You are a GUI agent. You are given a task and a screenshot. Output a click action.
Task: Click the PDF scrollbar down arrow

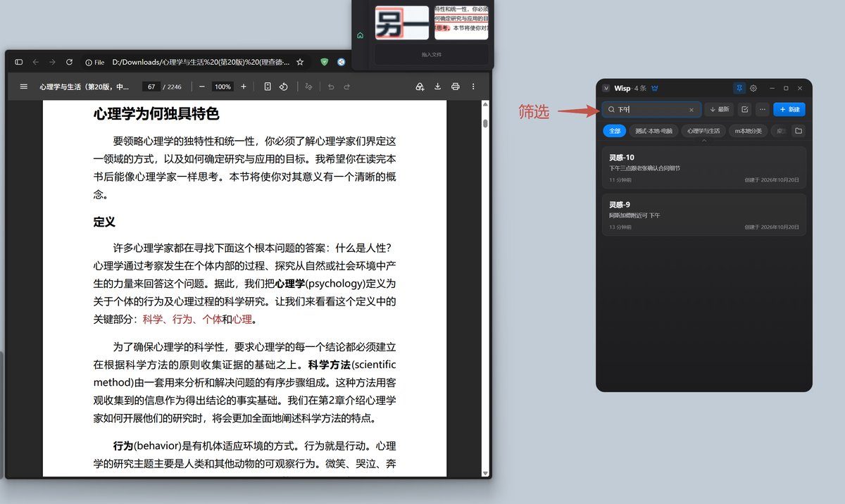point(485,472)
